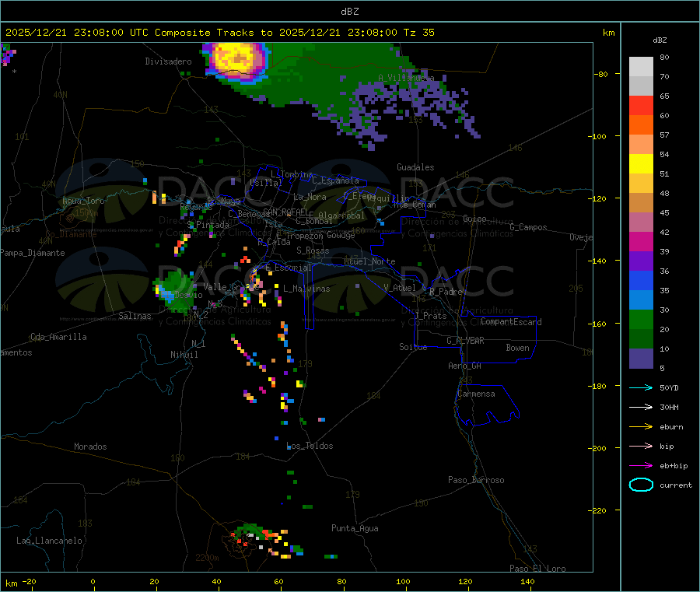700x592 pixels.
Task: Click the cyan 'current' oval symbol
Action: click(641, 485)
